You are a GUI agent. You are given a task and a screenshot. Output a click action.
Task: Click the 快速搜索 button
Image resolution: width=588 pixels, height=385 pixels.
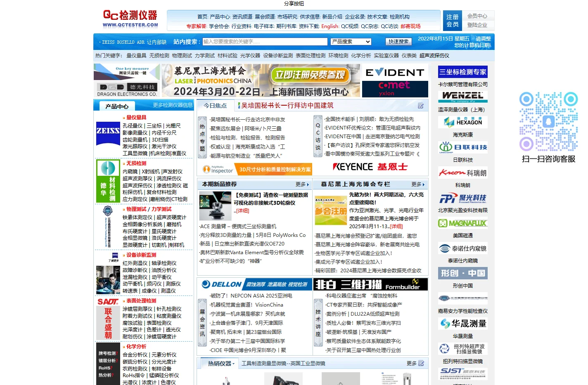coord(398,42)
